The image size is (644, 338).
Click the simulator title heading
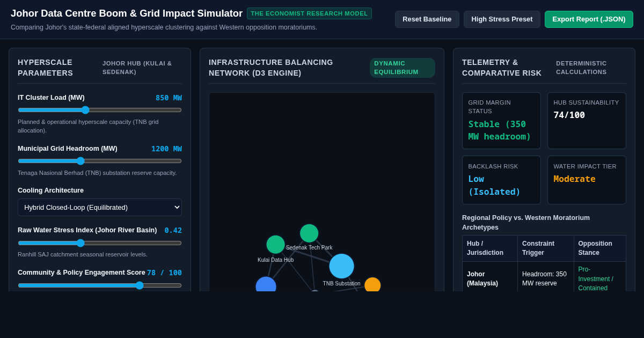pos(127,13)
